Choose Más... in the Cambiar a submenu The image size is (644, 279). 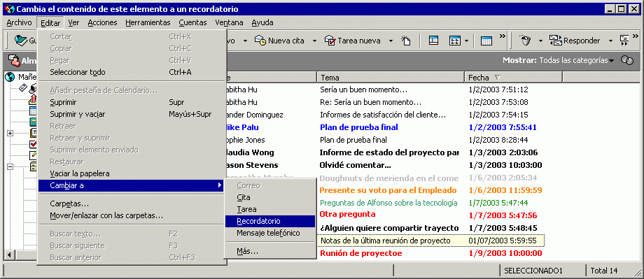tap(270, 251)
